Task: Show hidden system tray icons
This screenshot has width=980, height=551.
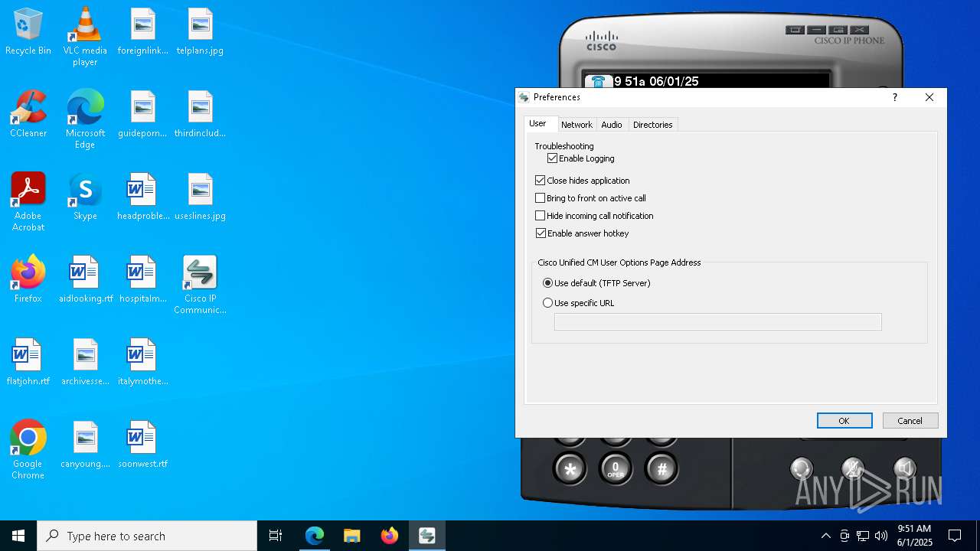Action: pos(825,536)
